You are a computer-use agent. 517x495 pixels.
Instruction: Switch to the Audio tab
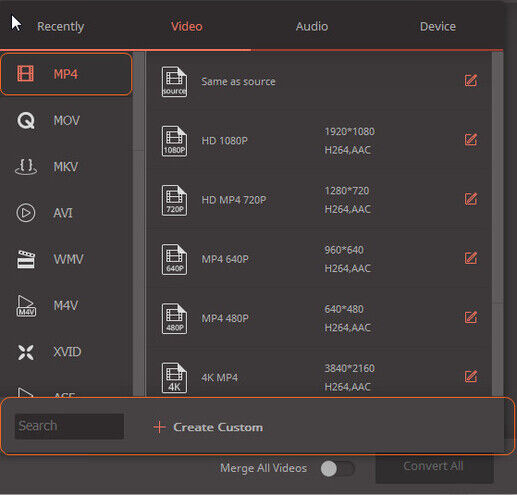312,26
